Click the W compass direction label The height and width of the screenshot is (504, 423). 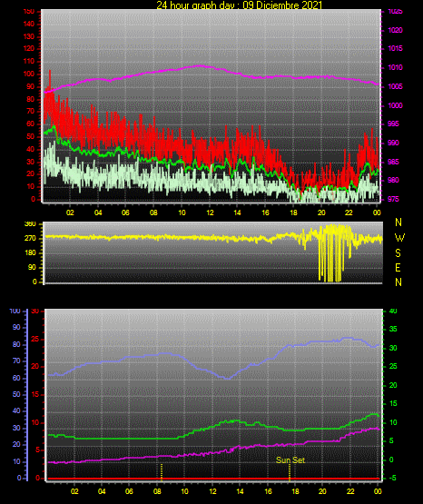point(399,238)
